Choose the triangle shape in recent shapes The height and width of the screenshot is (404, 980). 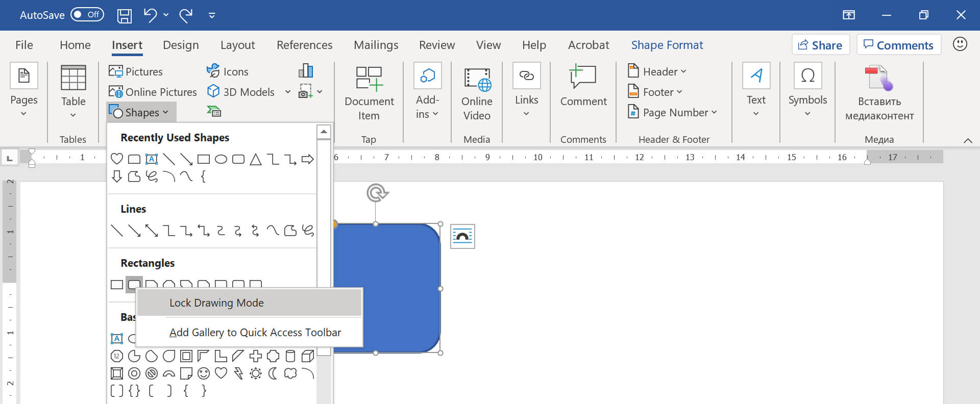click(256, 159)
